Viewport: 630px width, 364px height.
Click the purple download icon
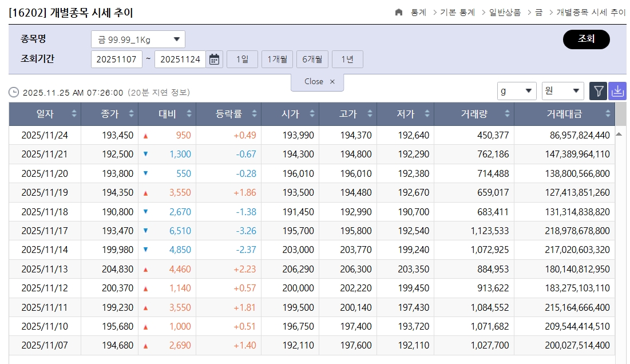pyautogui.click(x=617, y=90)
